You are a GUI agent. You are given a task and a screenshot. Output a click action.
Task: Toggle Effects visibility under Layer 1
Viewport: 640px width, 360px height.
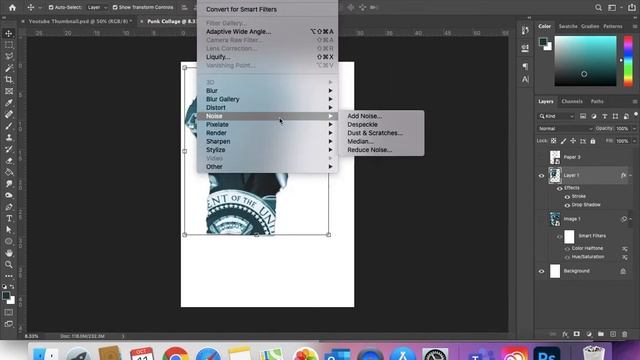(x=560, y=188)
